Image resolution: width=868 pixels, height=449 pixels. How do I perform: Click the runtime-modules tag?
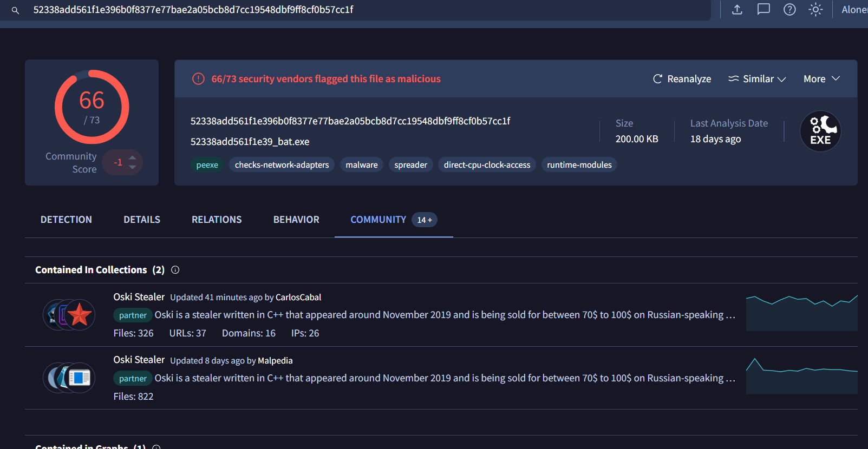point(579,165)
